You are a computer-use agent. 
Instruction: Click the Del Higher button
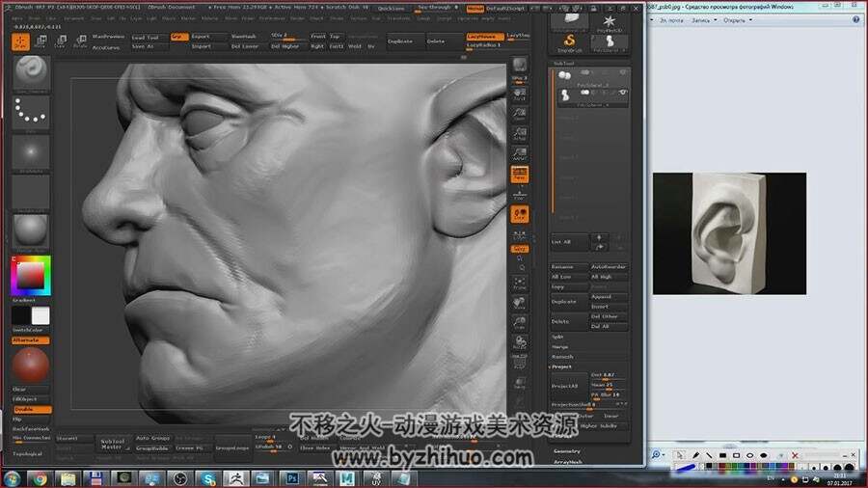(285, 46)
